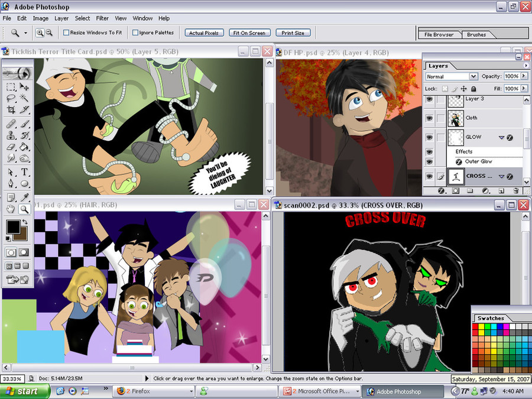The height and width of the screenshot is (399, 532).
Task: Open the Image menu
Action: (40, 18)
